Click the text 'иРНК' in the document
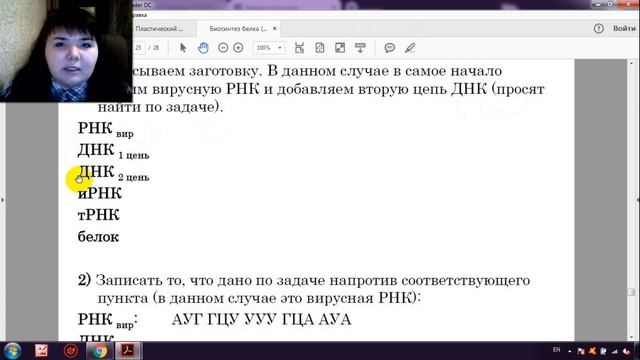 click(100, 193)
